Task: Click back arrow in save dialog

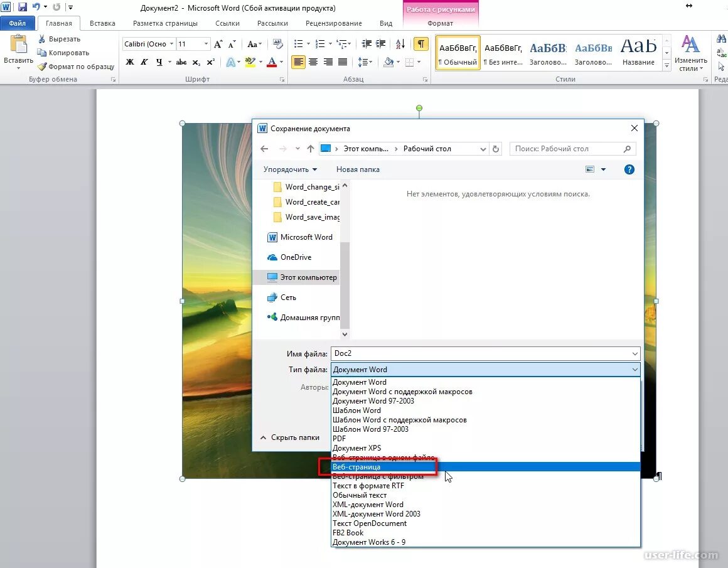Action: (x=264, y=149)
